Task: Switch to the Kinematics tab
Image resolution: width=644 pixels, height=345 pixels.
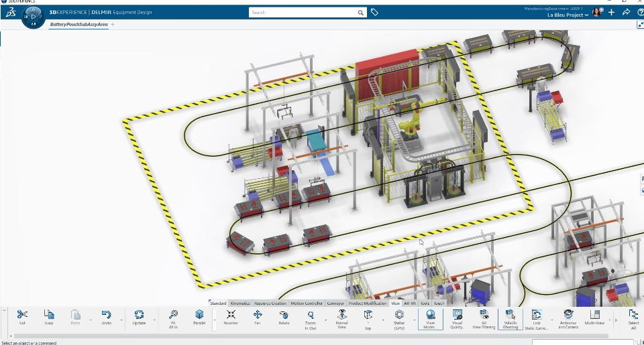Action: [240, 303]
